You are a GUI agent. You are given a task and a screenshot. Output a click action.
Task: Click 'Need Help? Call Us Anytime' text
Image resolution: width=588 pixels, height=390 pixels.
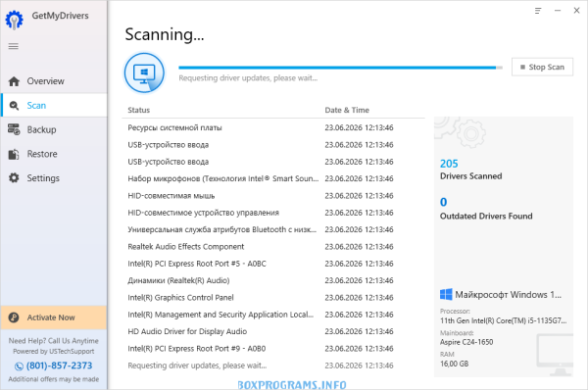(54, 341)
